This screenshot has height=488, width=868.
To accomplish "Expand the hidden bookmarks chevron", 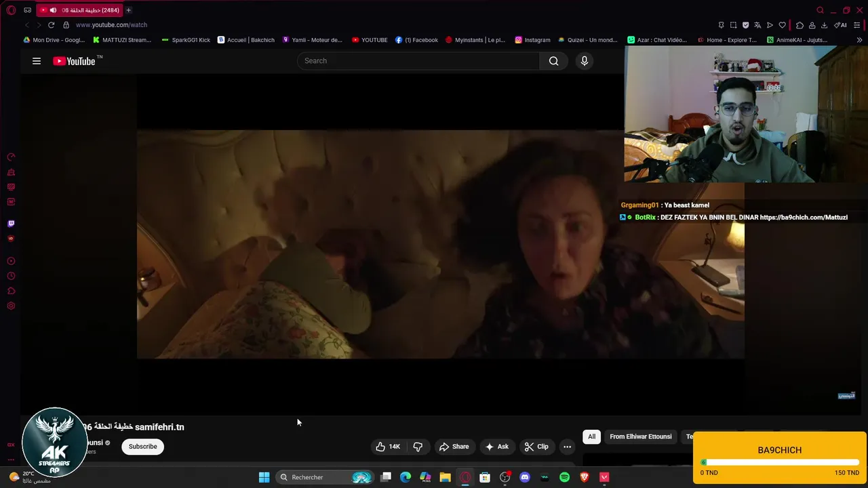I will [859, 40].
